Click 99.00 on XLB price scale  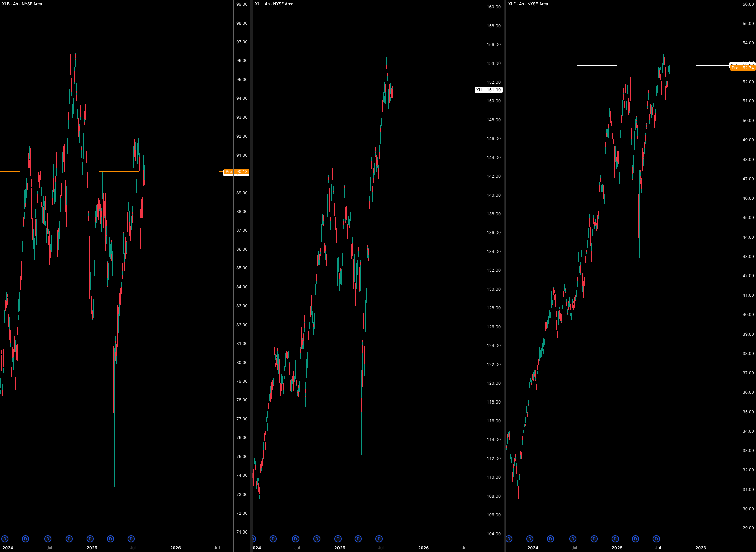(x=242, y=4)
